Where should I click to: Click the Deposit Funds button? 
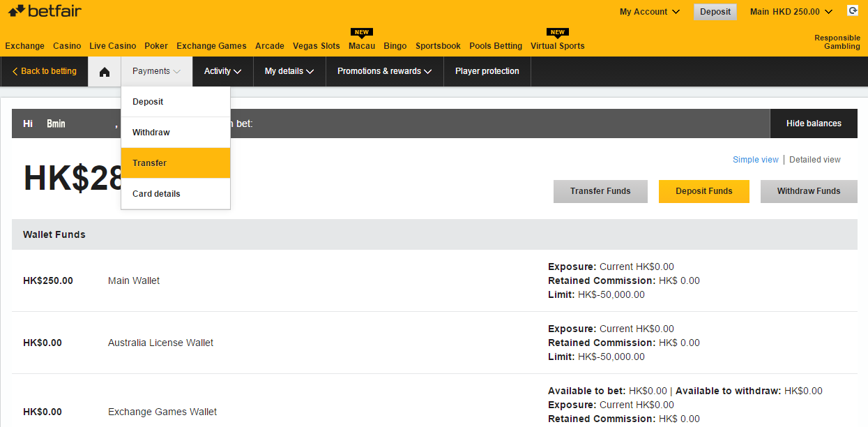tap(704, 191)
